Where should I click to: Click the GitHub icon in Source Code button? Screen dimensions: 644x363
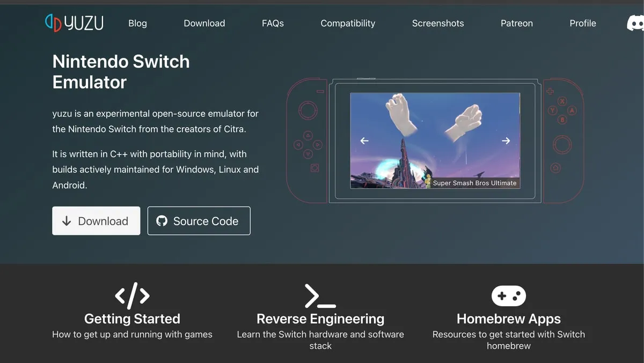(162, 221)
